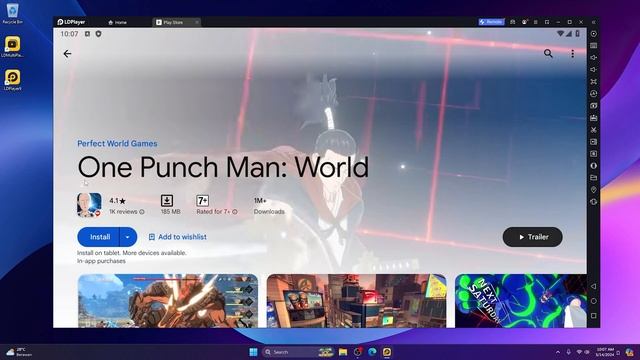This screenshot has width=640, height=360.
Task: Click the 185 MB download size icon
Action: pyautogui.click(x=167, y=200)
